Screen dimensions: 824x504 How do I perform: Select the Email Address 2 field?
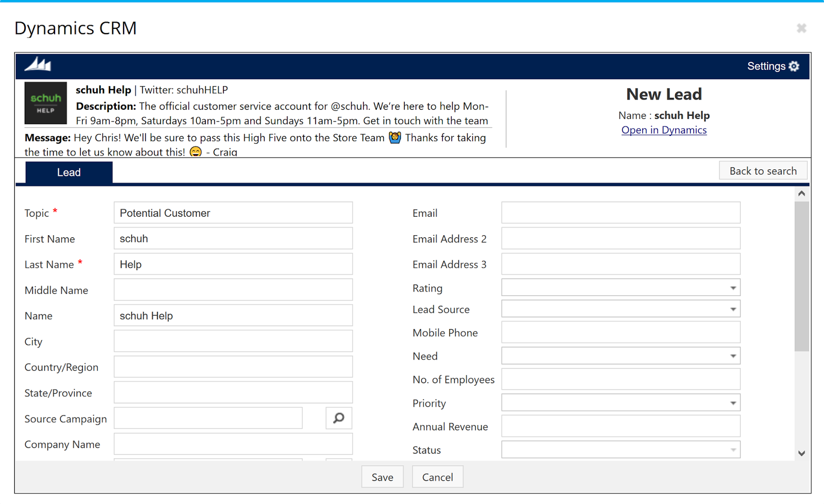pyautogui.click(x=621, y=238)
